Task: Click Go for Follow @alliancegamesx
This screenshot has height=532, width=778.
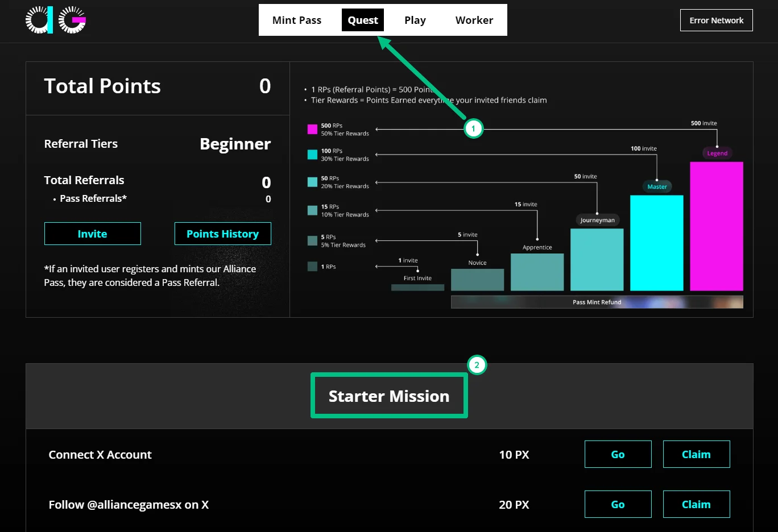Action: tap(618, 504)
